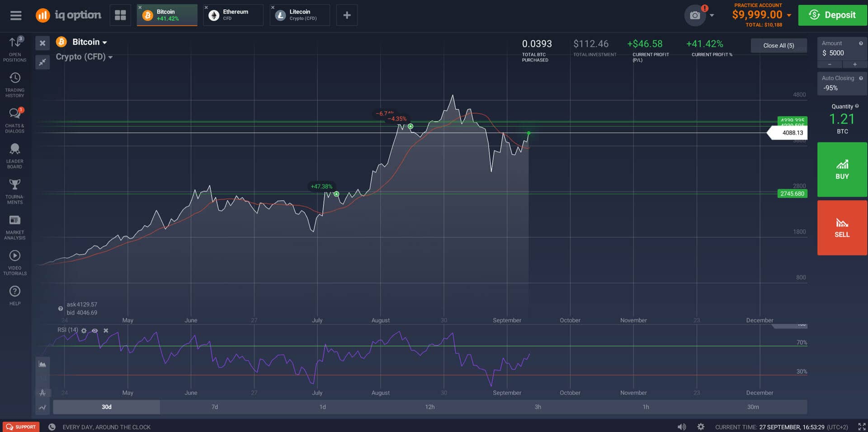This screenshot has width=868, height=432.
Task: Open RSI indicator settings gear
Action: [84, 331]
